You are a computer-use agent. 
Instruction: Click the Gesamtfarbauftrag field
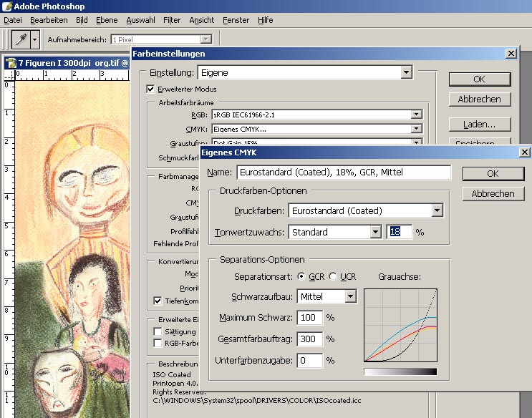(309, 339)
